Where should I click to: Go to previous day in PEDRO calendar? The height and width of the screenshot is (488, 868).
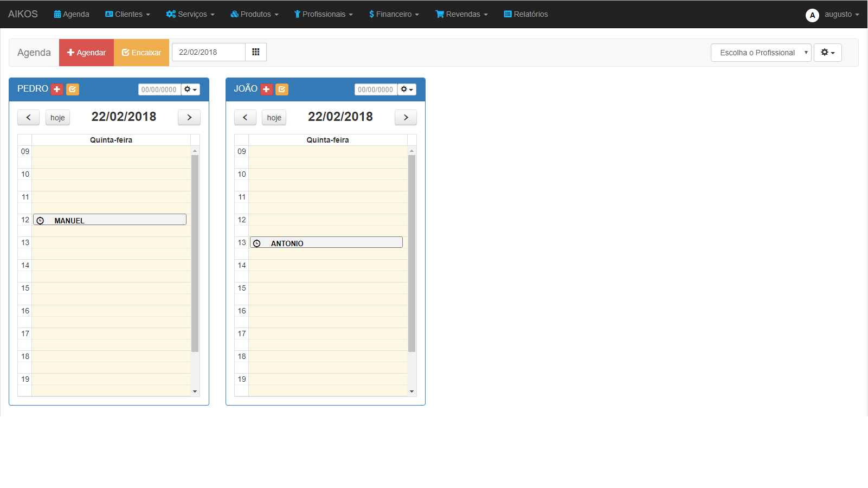coord(28,118)
